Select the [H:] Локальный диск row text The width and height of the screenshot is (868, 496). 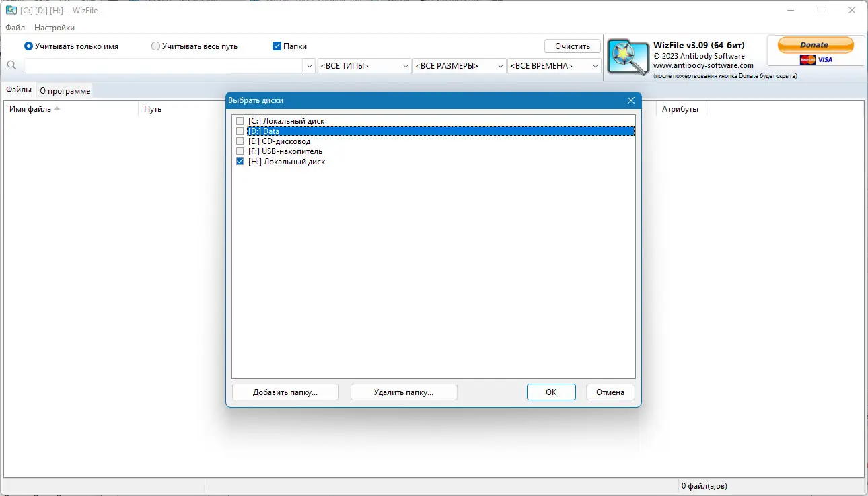coord(287,162)
